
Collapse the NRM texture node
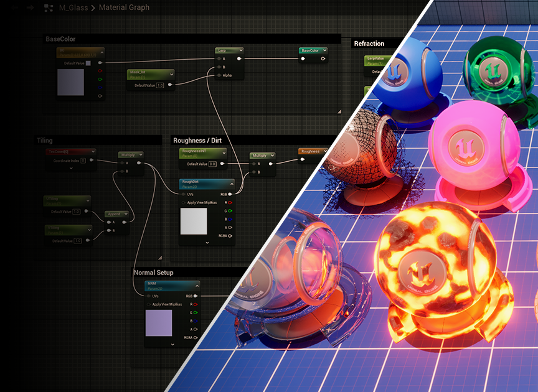(197, 286)
